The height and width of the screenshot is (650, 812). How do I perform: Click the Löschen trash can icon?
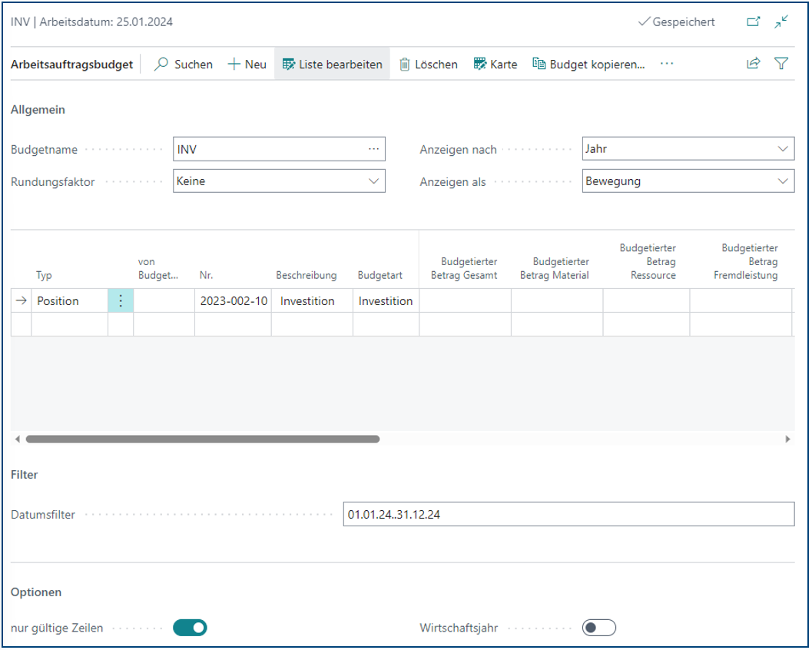click(x=404, y=65)
